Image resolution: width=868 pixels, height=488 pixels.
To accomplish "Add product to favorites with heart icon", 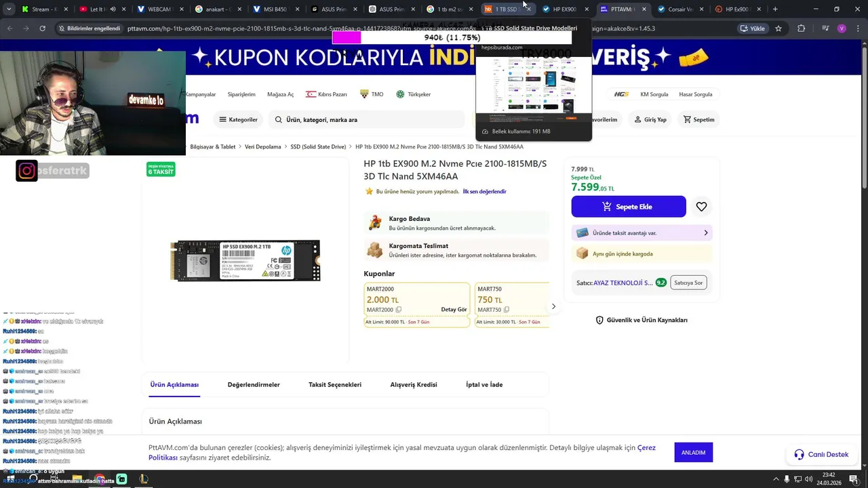I will pyautogui.click(x=701, y=207).
